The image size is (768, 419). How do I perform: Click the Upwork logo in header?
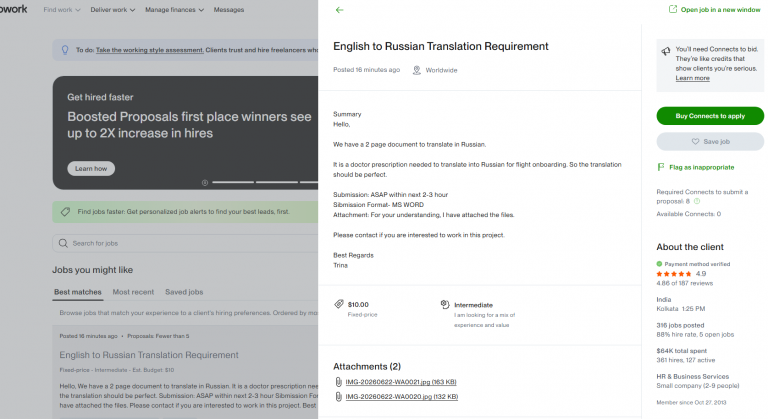[14, 9]
